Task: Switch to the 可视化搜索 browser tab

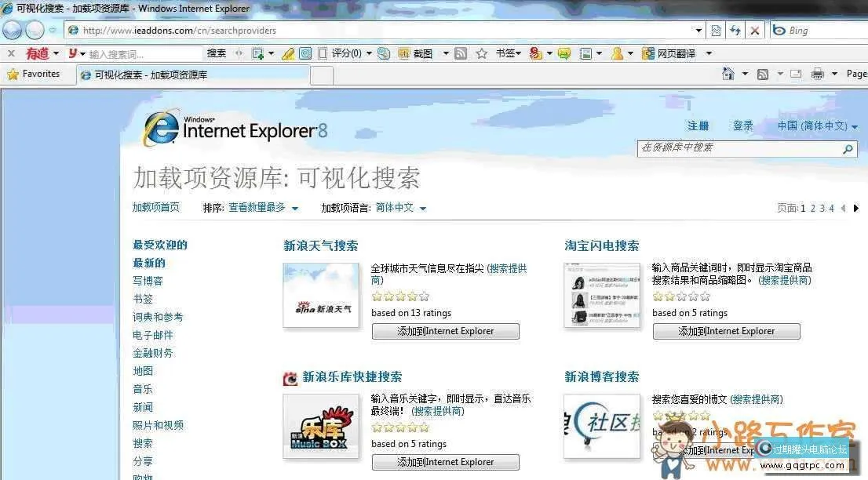Action: [x=149, y=75]
